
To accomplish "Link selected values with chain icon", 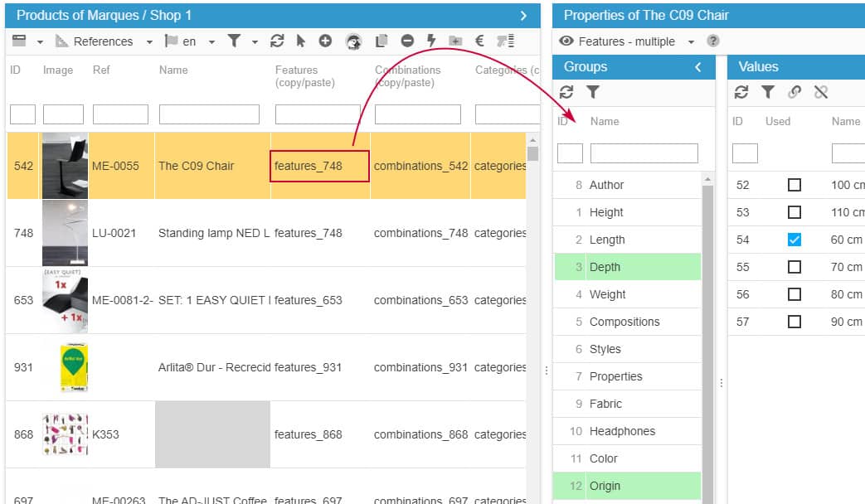I will click(x=795, y=93).
